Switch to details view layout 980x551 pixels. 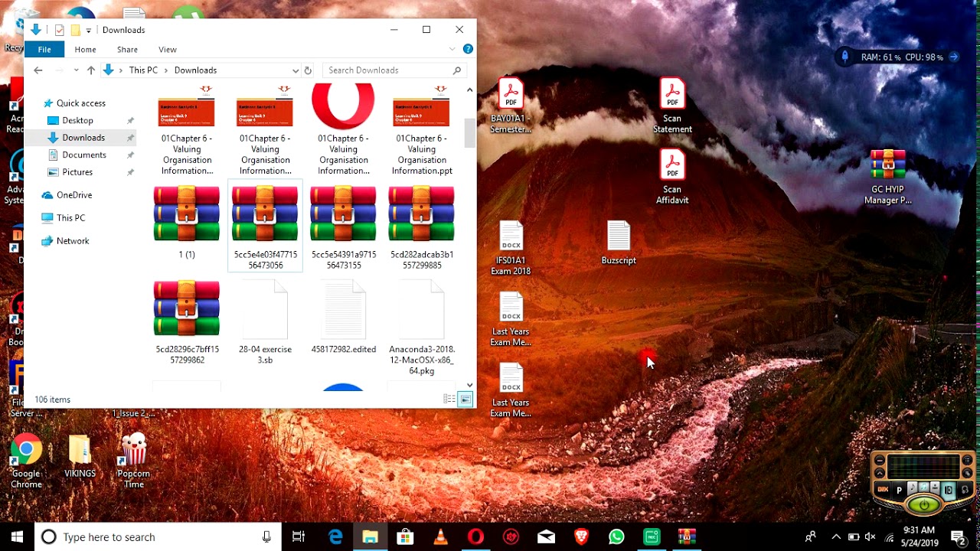coord(449,399)
